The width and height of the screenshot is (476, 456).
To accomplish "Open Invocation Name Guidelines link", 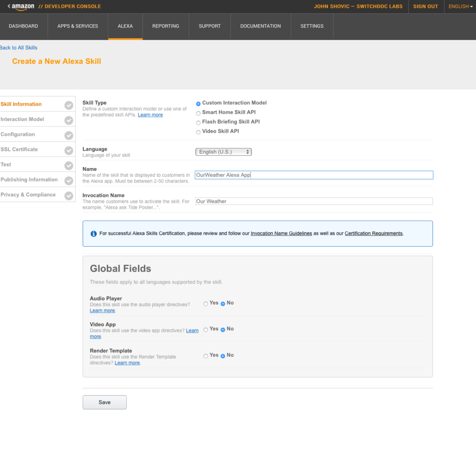I will click(x=281, y=233).
